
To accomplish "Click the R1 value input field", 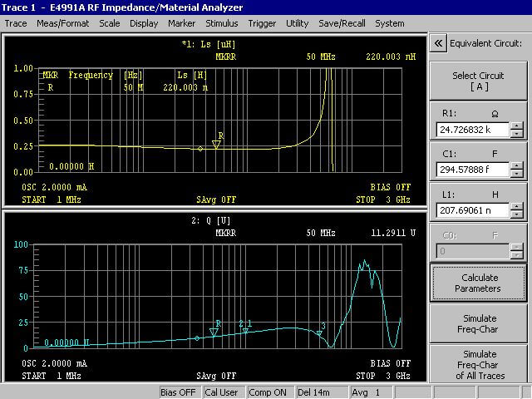I will (473, 130).
